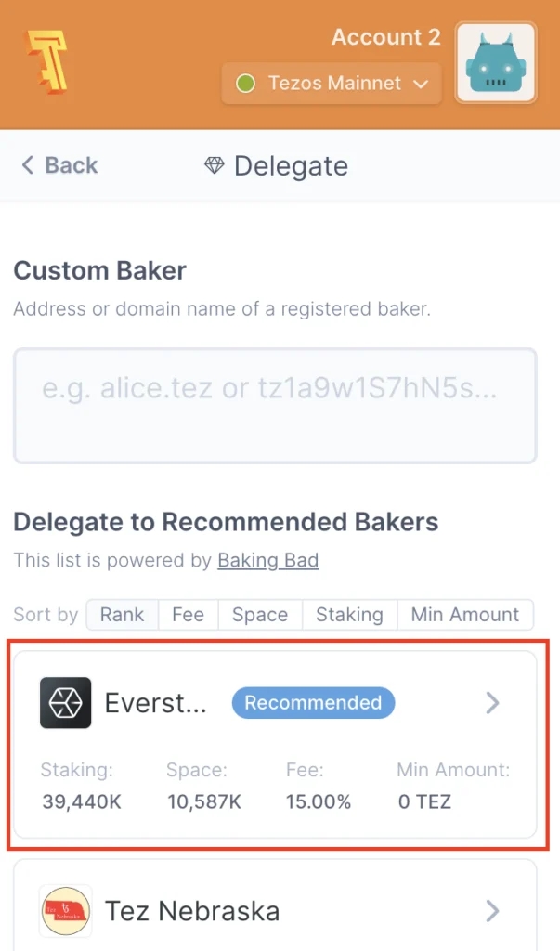The height and width of the screenshot is (951, 560).
Task: Sort bakers by Fee
Action: tap(188, 615)
